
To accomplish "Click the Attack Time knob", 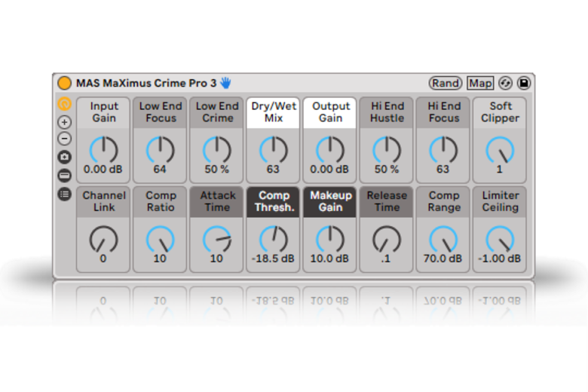I will point(217,239).
